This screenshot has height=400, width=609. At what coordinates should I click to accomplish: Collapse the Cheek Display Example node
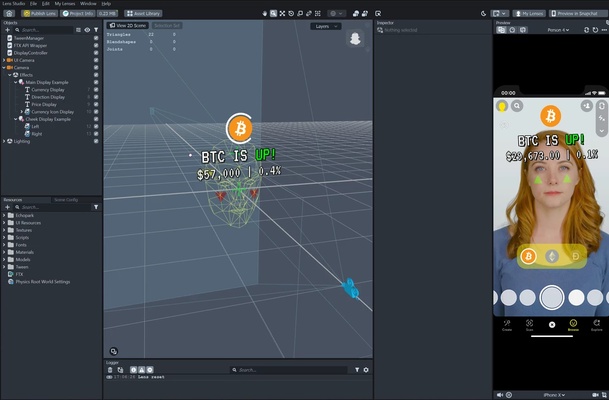tap(16, 119)
